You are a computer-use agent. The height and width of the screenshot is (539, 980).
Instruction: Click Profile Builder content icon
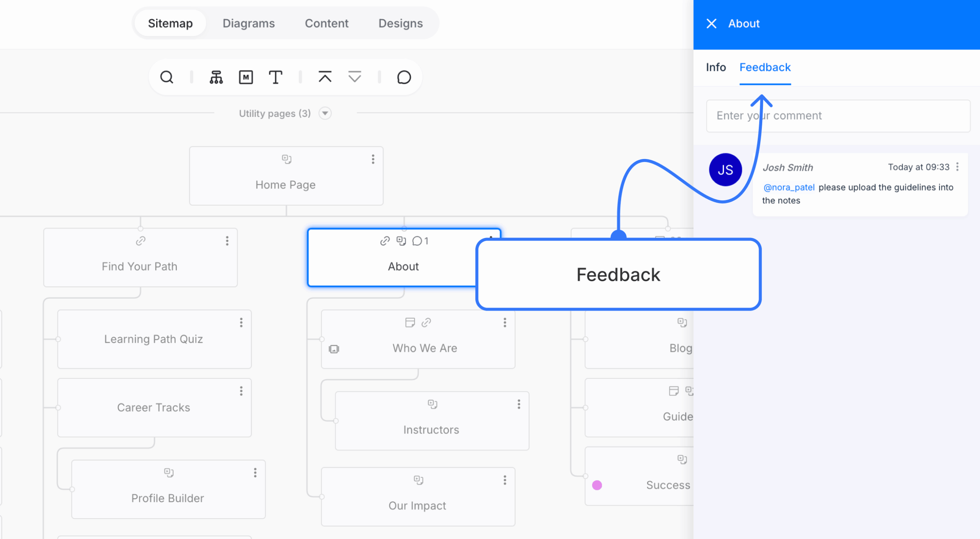click(169, 472)
